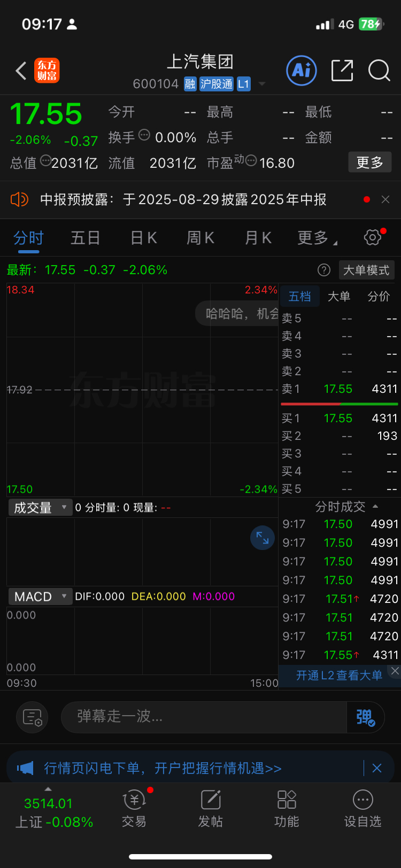Toggle 分时成交 sort arrow
Image resolution: width=401 pixels, height=868 pixels.
(375, 506)
